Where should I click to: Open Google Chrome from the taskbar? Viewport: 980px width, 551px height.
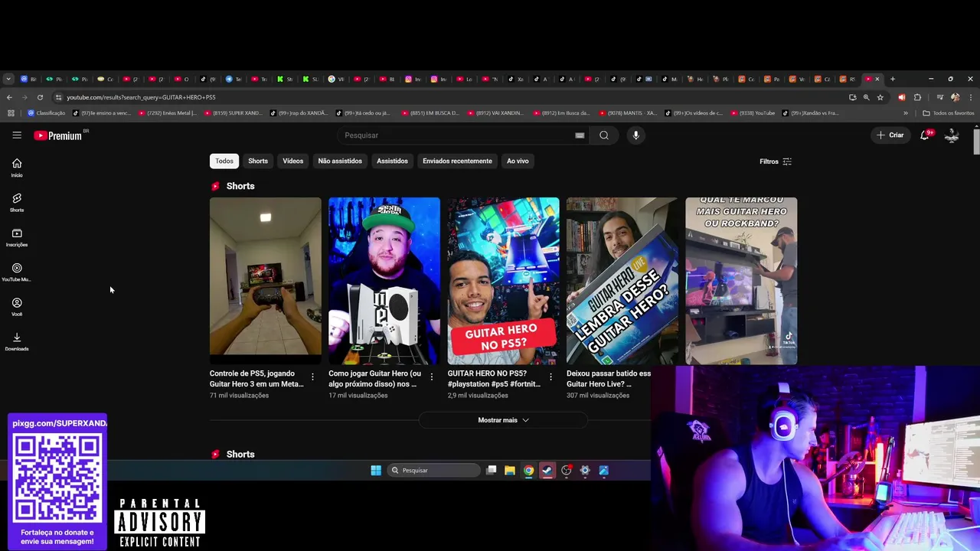coord(528,471)
